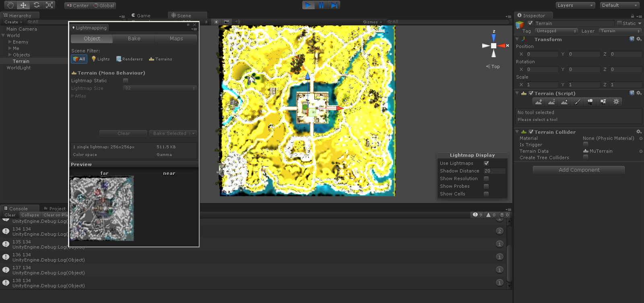
Task: Select the Paint Height terrain tool
Action: click(x=552, y=102)
